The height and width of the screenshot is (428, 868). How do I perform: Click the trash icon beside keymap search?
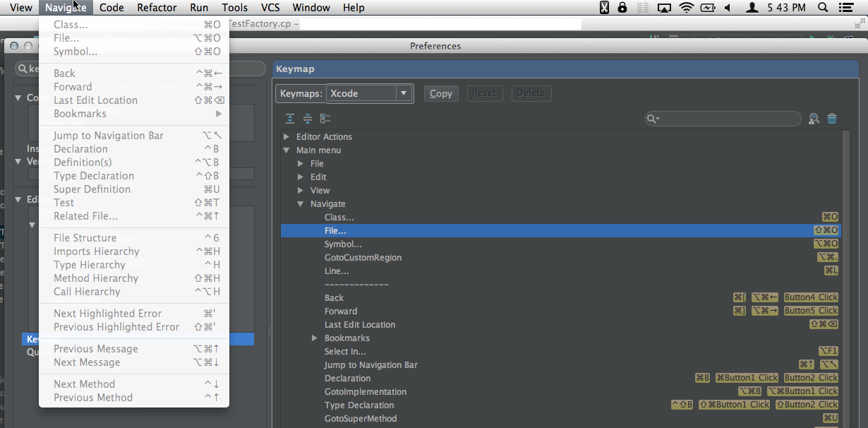[832, 119]
